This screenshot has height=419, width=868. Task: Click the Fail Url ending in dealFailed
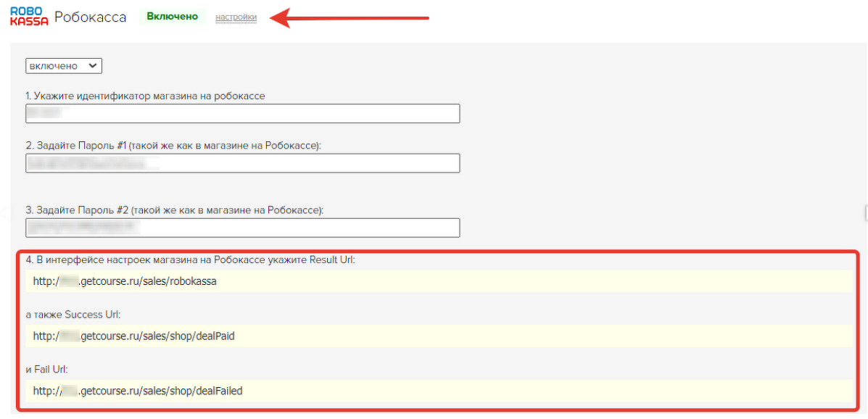coord(138,391)
